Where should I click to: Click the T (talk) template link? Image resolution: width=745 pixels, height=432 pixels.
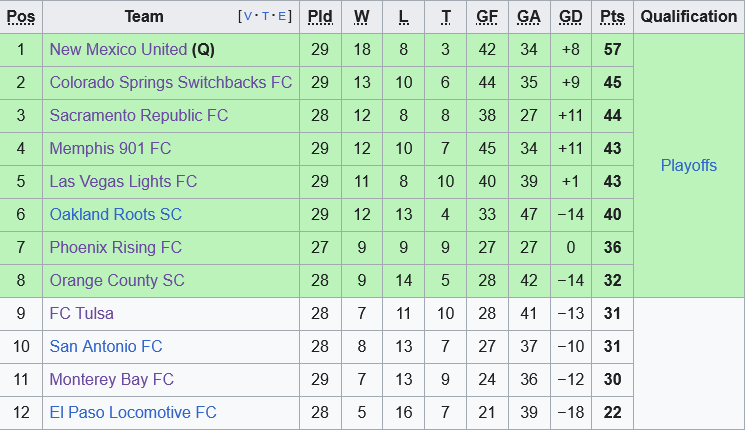(266, 16)
